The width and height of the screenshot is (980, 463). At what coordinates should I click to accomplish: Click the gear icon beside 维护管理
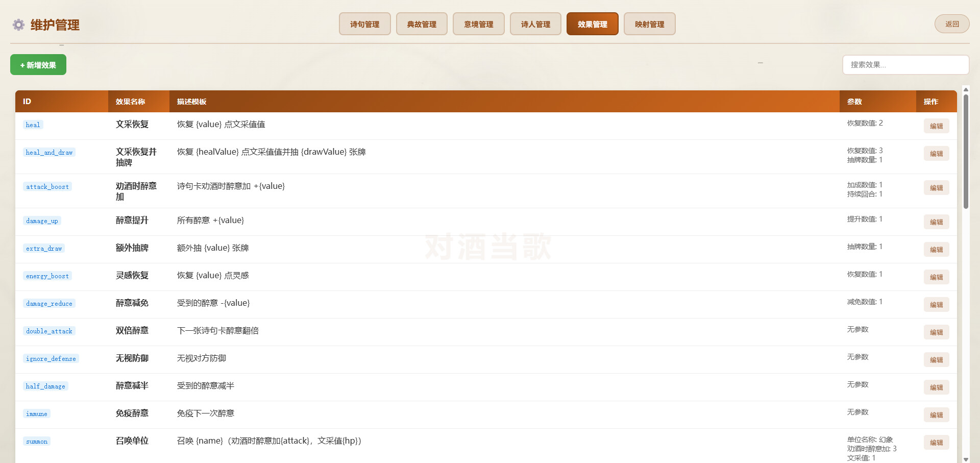tap(19, 25)
